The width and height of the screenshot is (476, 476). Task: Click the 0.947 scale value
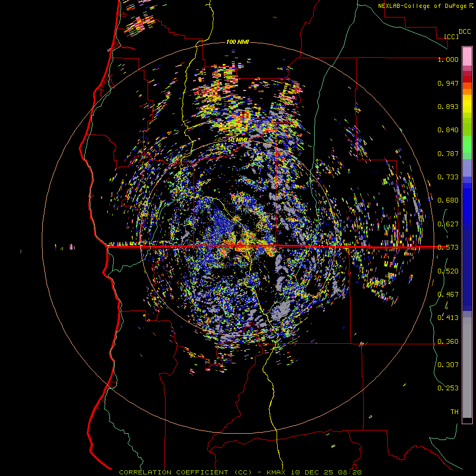(x=448, y=83)
